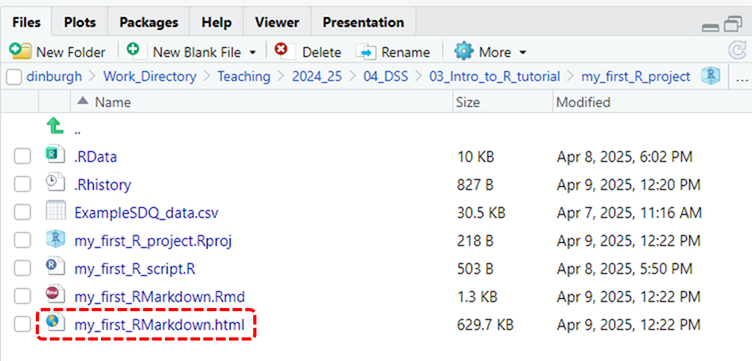Maximize the Files pane
Screen dimensions: 752x361
[733, 24]
